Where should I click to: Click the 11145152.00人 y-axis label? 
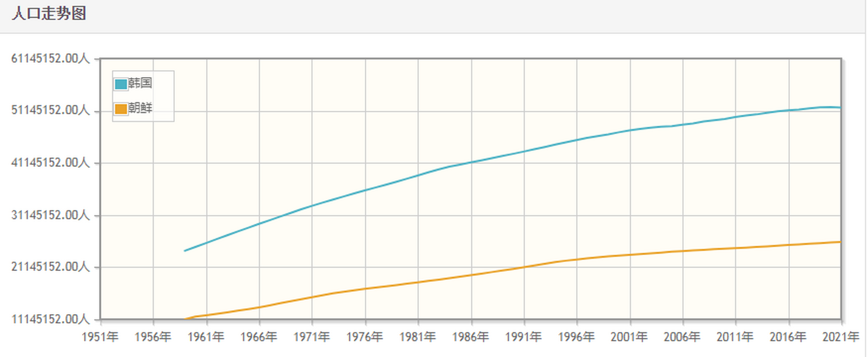point(51,319)
